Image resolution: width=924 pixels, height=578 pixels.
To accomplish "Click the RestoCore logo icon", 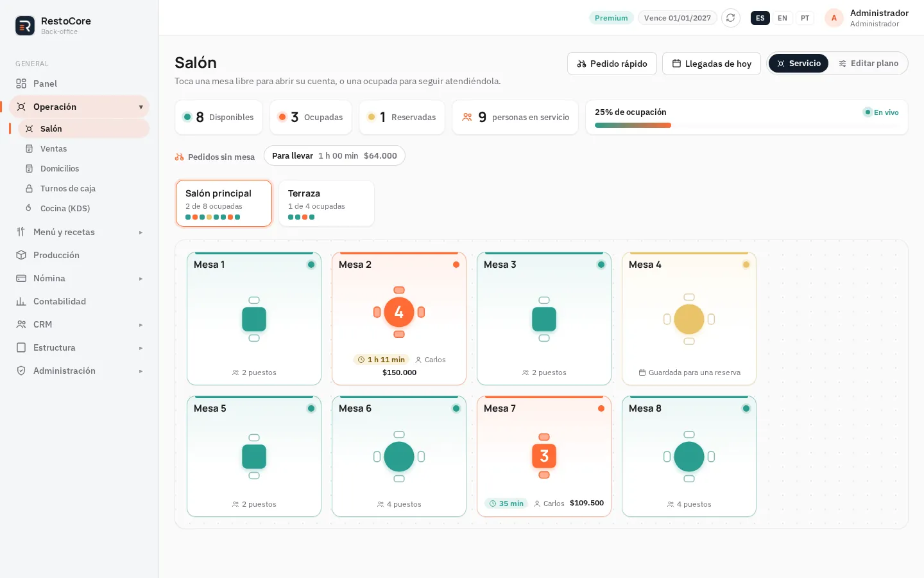I will [x=25, y=26].
